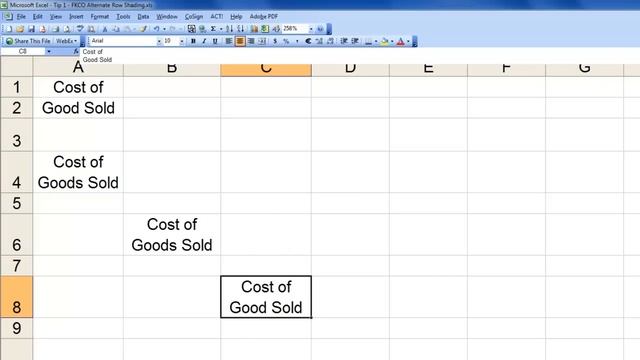This screenshot has width=640, height=360.
Task: Toggle underline formatting
Action: pos(215,41)
